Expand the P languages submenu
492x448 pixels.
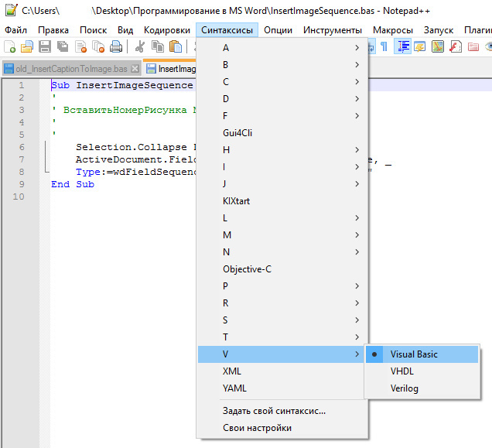pyautogui.click(x=282, y=286)
